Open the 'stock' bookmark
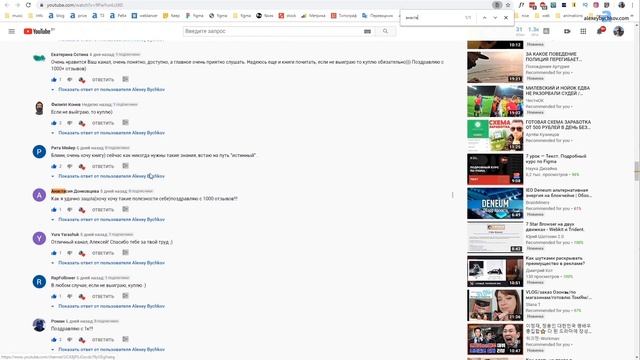This screenshot has height=360, width=640. (287, 16)
